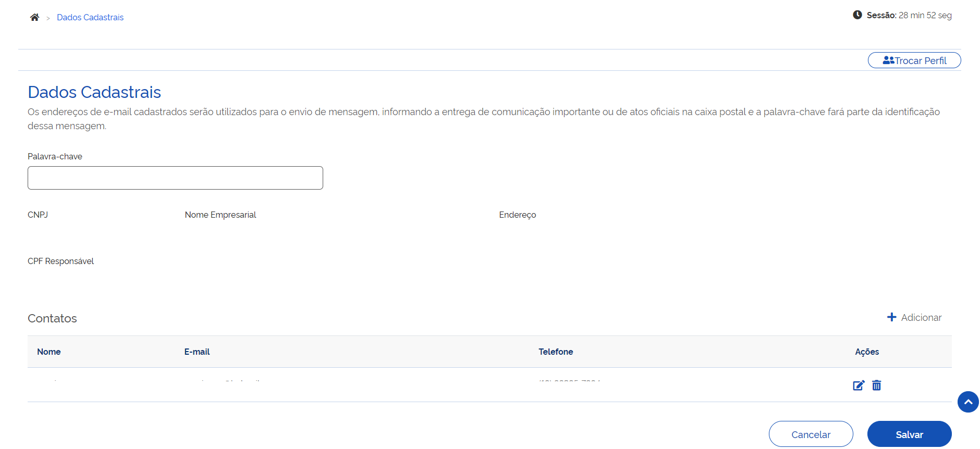
Task: Click the Nome column header
Action: coord(49,352)
